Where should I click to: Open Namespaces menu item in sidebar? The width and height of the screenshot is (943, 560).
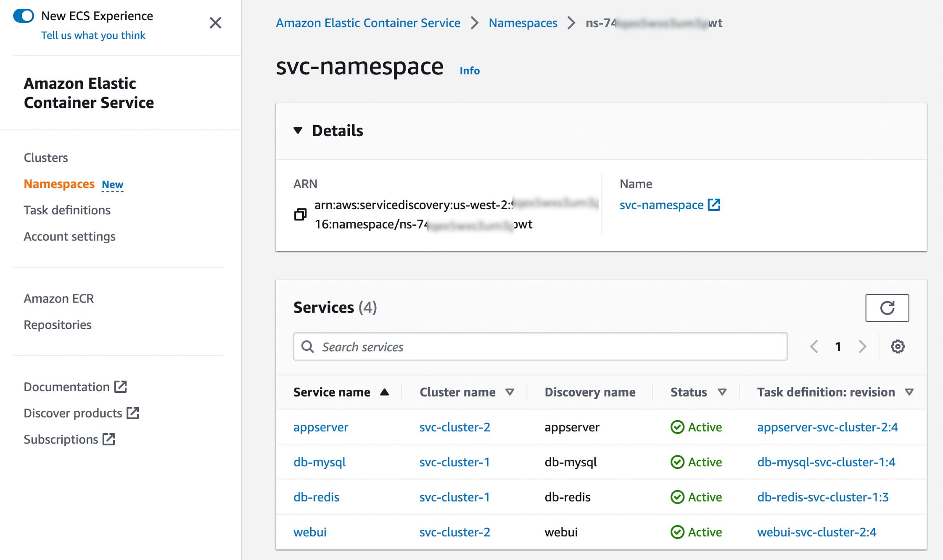(58, 183)
